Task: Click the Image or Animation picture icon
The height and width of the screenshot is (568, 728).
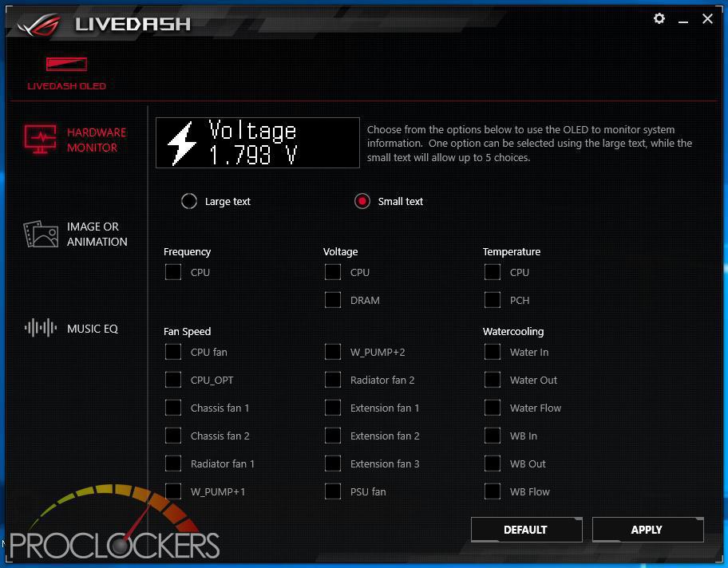Action: coord(41,234)
